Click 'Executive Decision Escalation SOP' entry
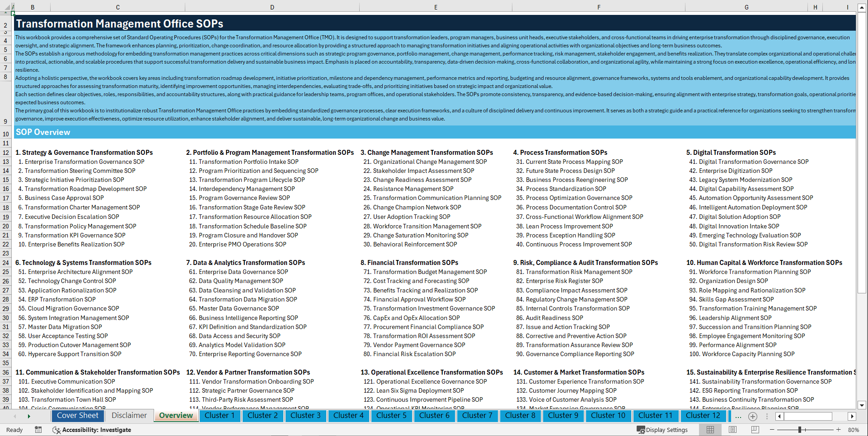This screenshot has width=868, height=436. (72, 217)
